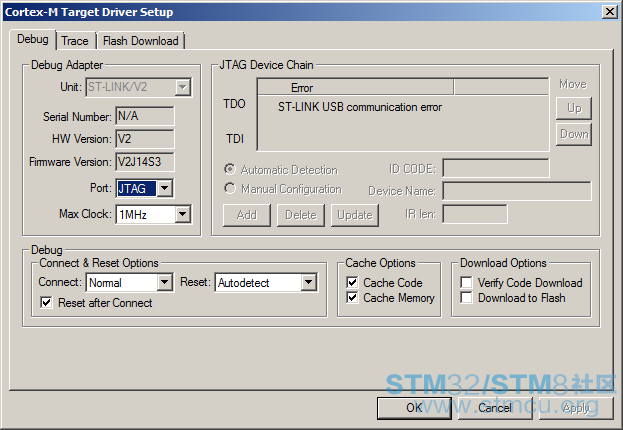This screenshot has width=623, height=430.
Task: Open the Trace tab
Action: pos(75,41)
